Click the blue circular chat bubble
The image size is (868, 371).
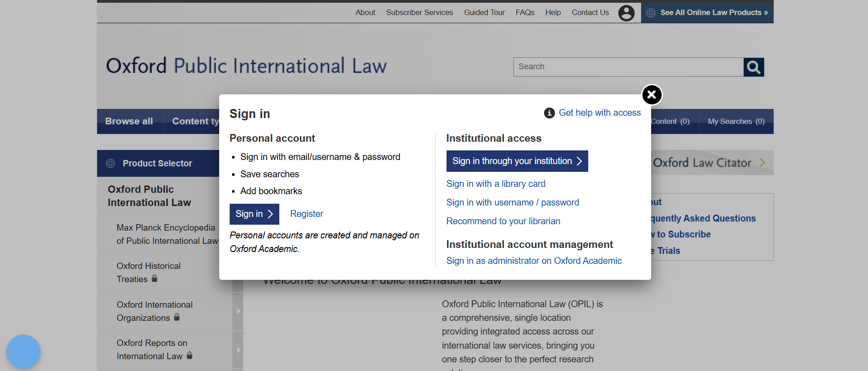[23, 351]
